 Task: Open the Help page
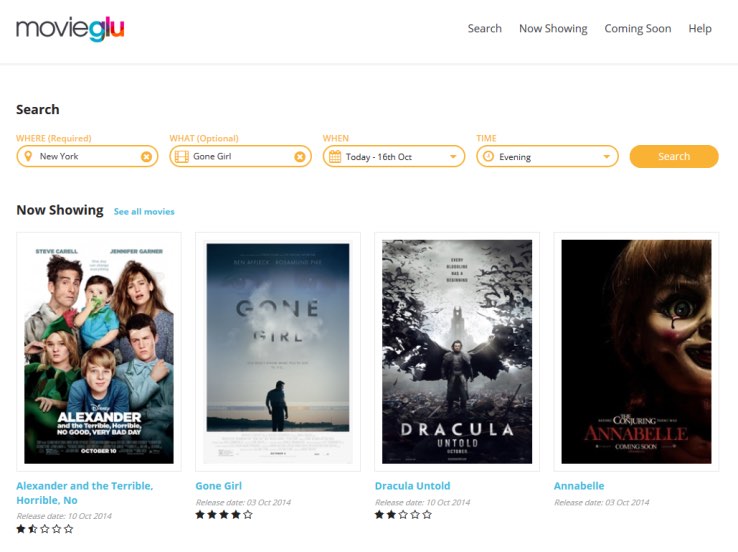point(700,29)
